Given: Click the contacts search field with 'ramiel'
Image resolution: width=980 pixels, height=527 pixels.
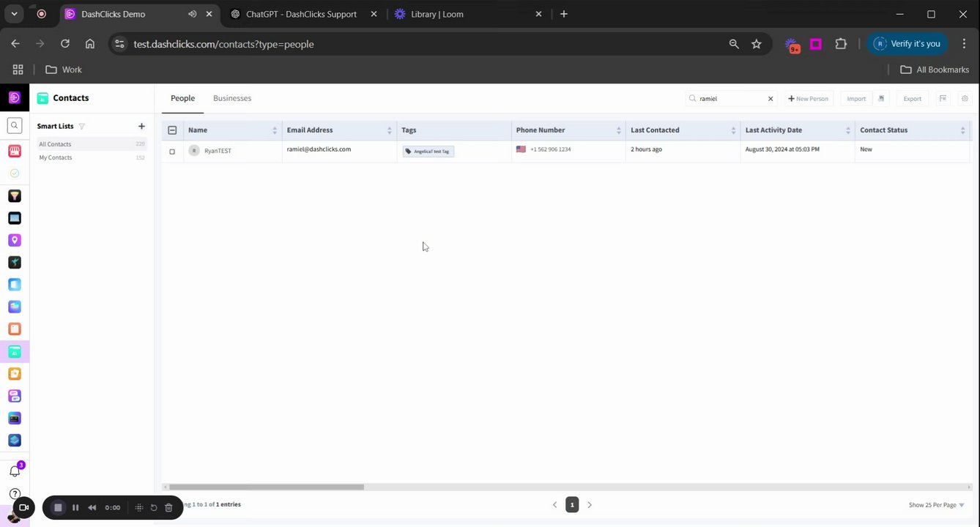Looking at the screenshot, I should point(731,98).
